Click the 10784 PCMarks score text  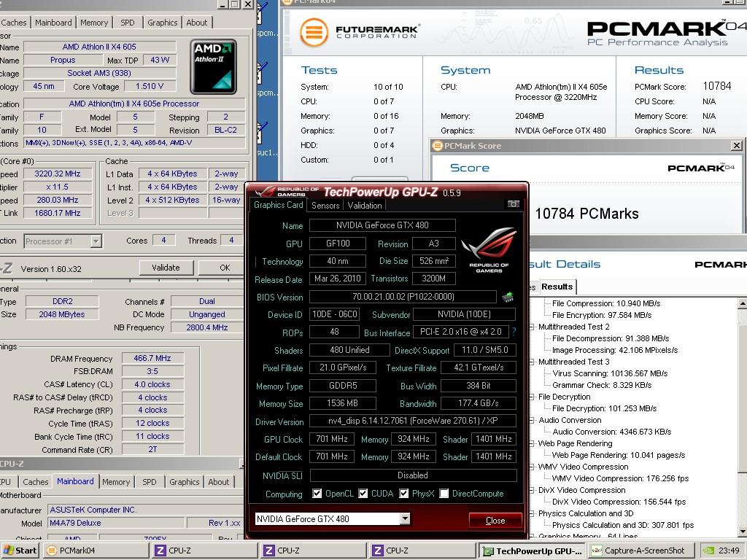587,214
